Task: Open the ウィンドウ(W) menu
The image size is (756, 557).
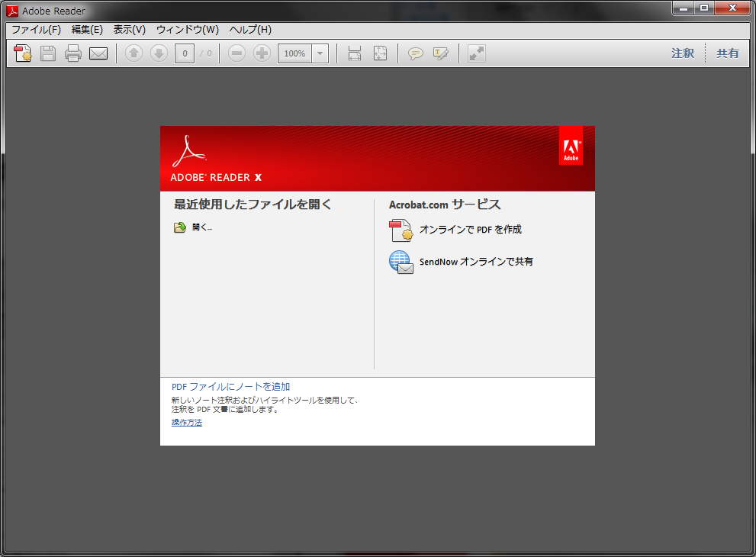Action: [188, 30]
